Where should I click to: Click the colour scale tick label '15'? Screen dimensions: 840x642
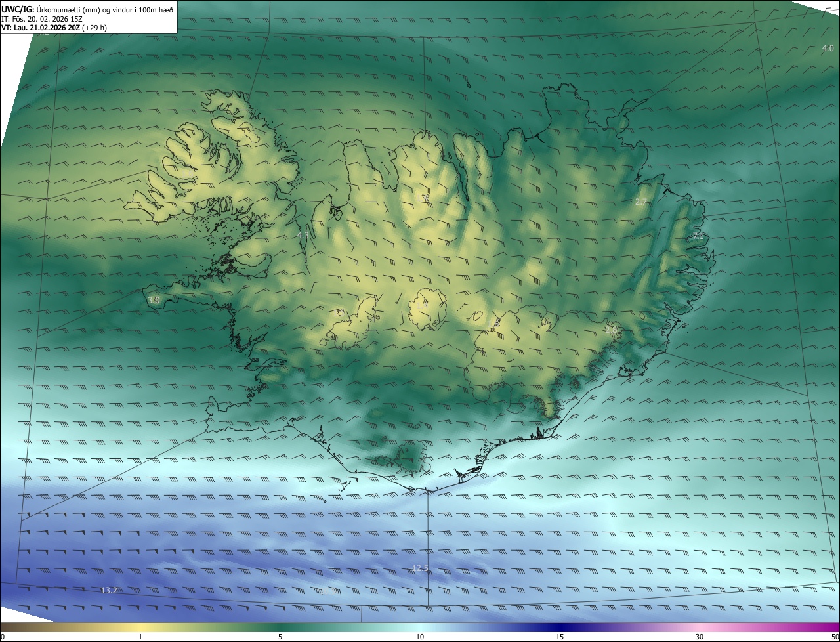click(x=560, y=637)
